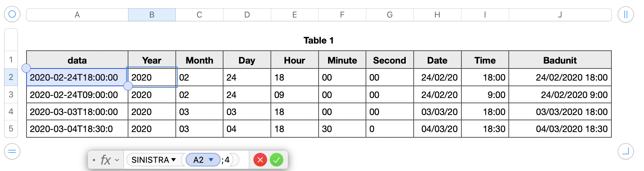644x171 pixels.
Task: Open the fx chevron menu
Action: click(117, 160)
